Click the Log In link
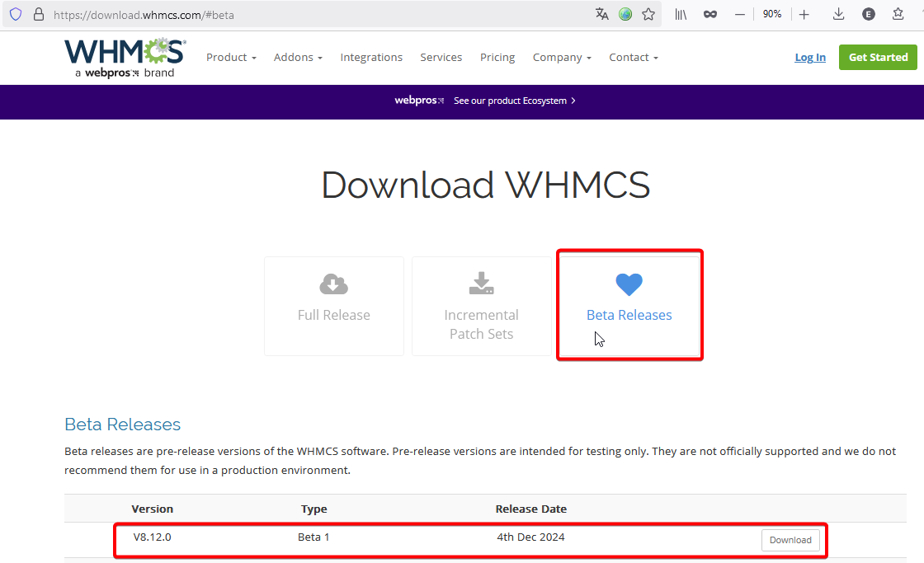924x563 pixels. [809, 57]
